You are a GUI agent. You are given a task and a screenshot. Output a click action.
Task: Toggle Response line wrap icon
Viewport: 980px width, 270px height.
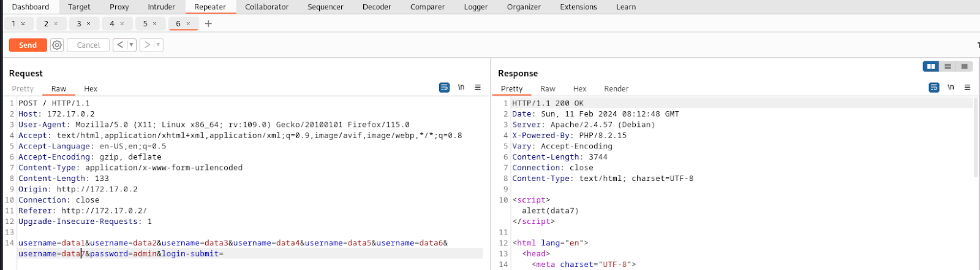(x=934, y=88)
